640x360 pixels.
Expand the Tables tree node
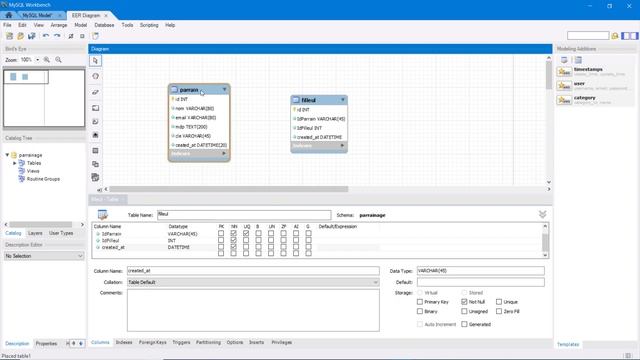click(x=15, y=163)
